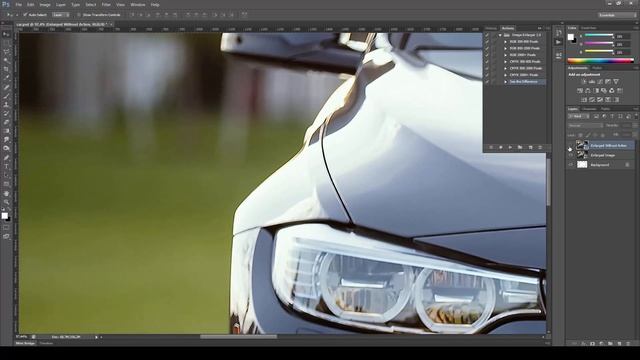Toggle checkmark for CMYK 2000+ Pixels action
This screenshot has width=640, height=360.
tap(487, 75)
